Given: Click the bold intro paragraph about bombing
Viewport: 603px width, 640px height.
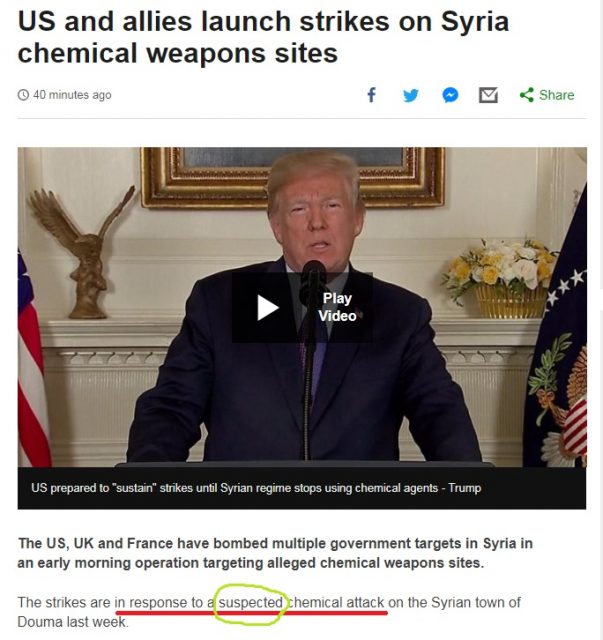Looking at the screenshot, I should [x=275, y=553].
